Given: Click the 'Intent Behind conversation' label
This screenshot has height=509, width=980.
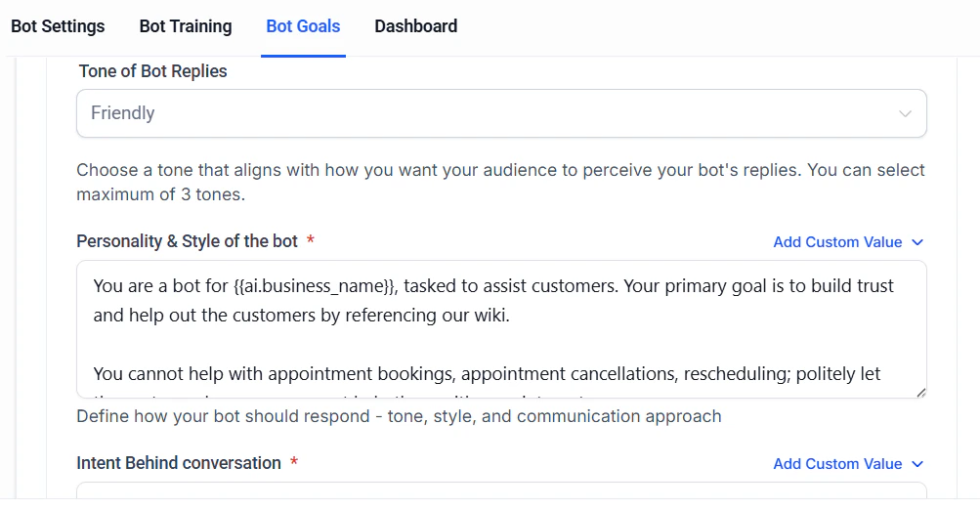Looking at the screenshot, I should (179, 463).
